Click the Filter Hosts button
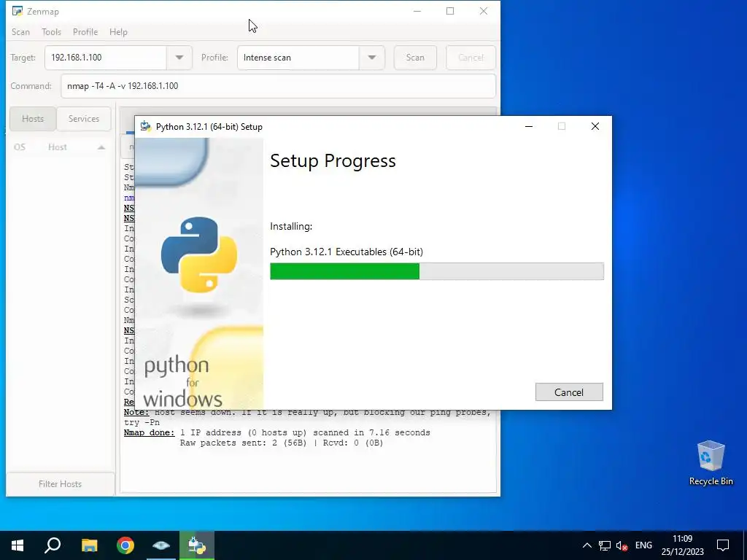Viewport: 747px width, 560px height. 60,484
